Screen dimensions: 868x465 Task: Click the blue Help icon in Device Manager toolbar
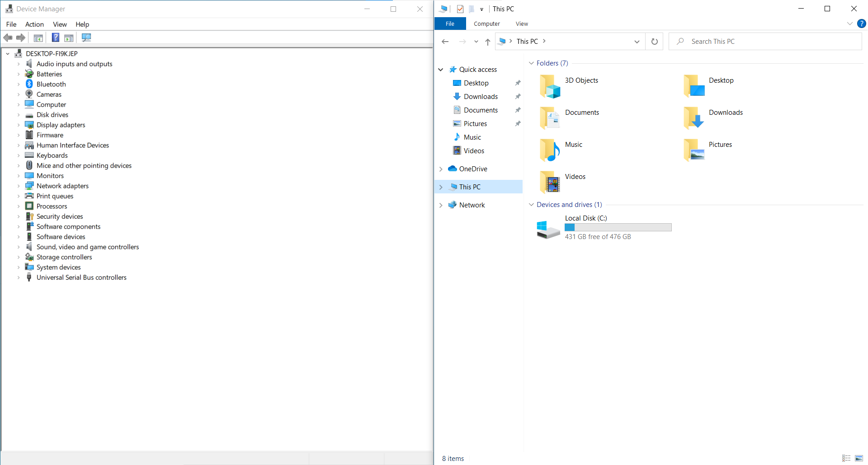55,38
